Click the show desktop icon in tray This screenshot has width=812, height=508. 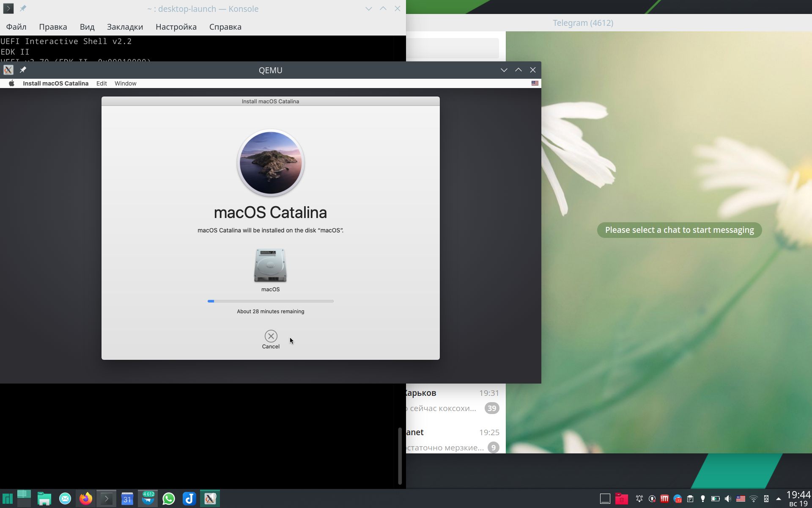tap(605, 499)
